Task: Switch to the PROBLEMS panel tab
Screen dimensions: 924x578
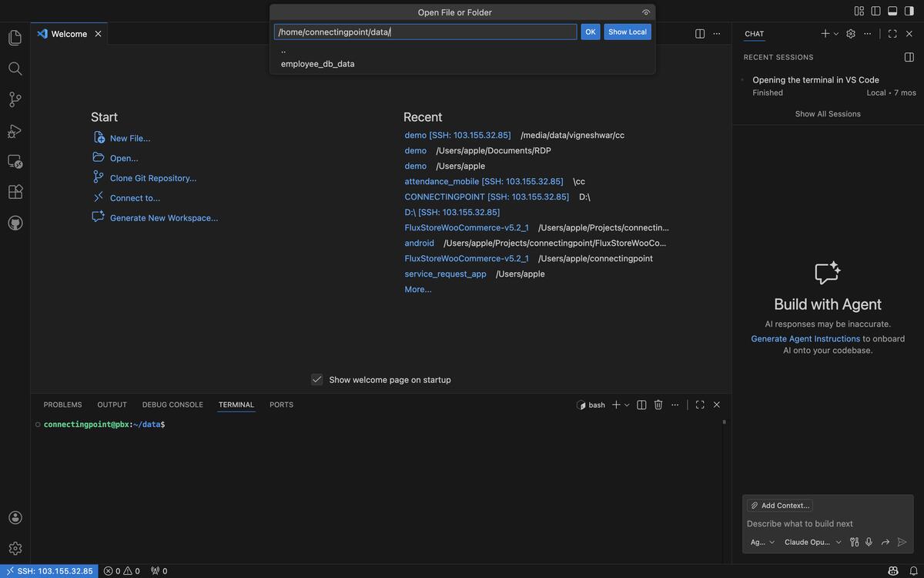Action: pos(62,405)
